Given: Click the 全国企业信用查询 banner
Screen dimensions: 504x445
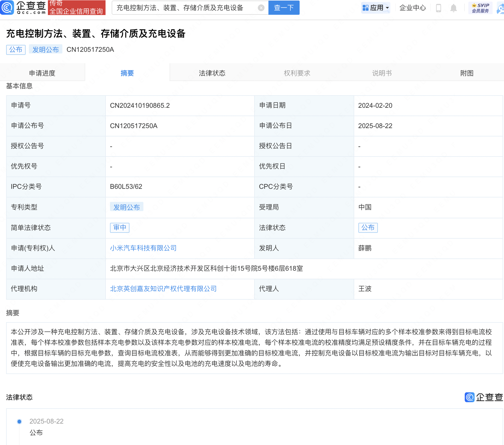Looking at the screenshot, I should pyautogui.click(x=77, y=8).
